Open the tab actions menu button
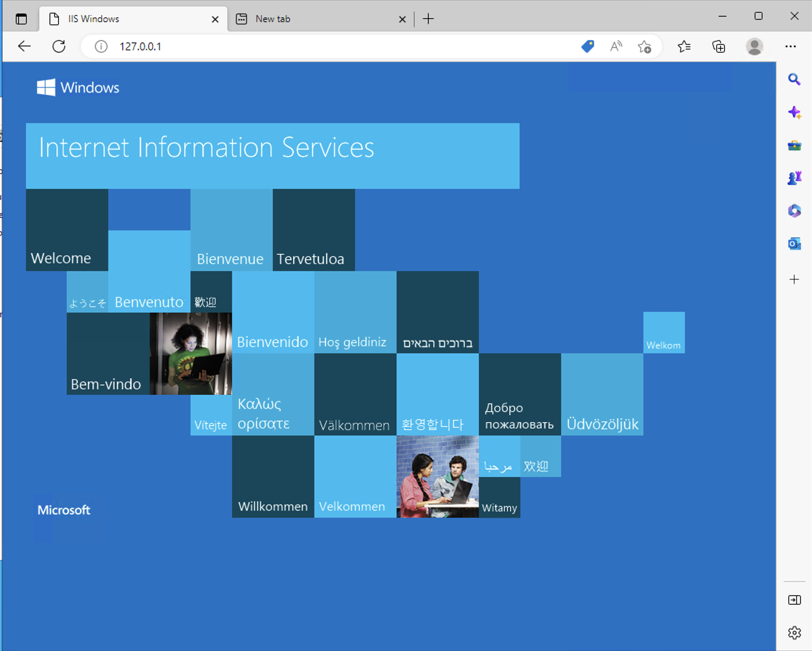 (21, 19)
